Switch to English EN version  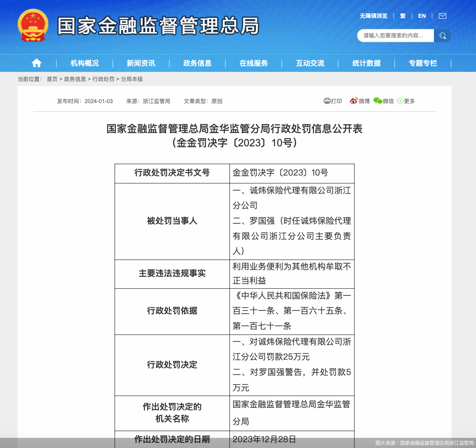tap(422, 16)
